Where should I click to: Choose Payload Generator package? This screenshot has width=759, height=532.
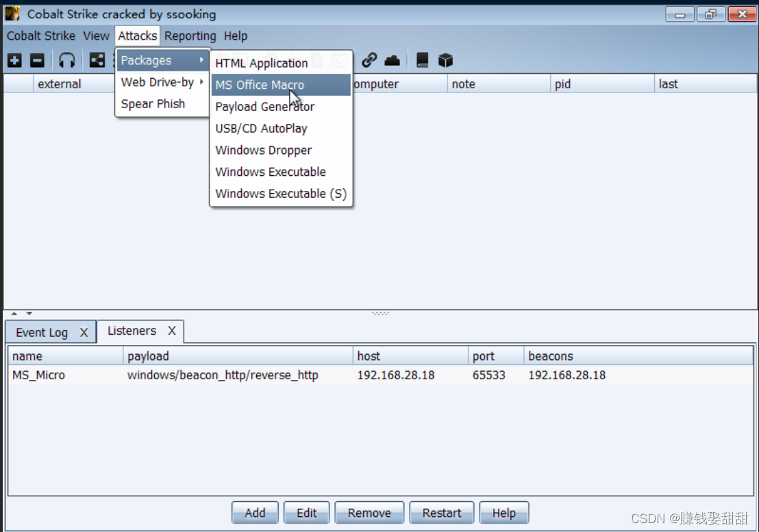(281, 106)
